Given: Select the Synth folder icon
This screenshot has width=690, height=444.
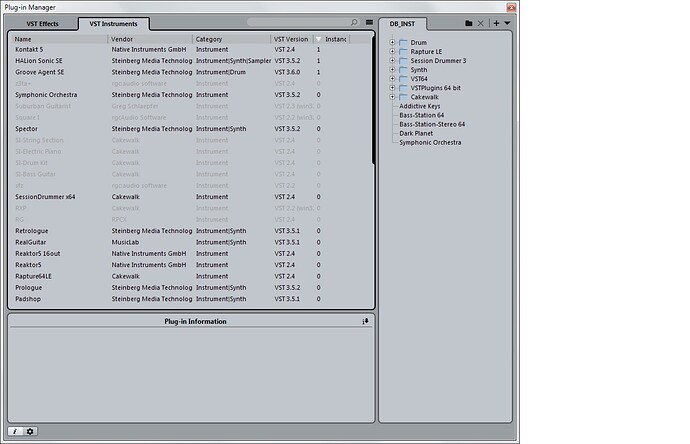Looking at the screenshot, I should pos(403,70).
